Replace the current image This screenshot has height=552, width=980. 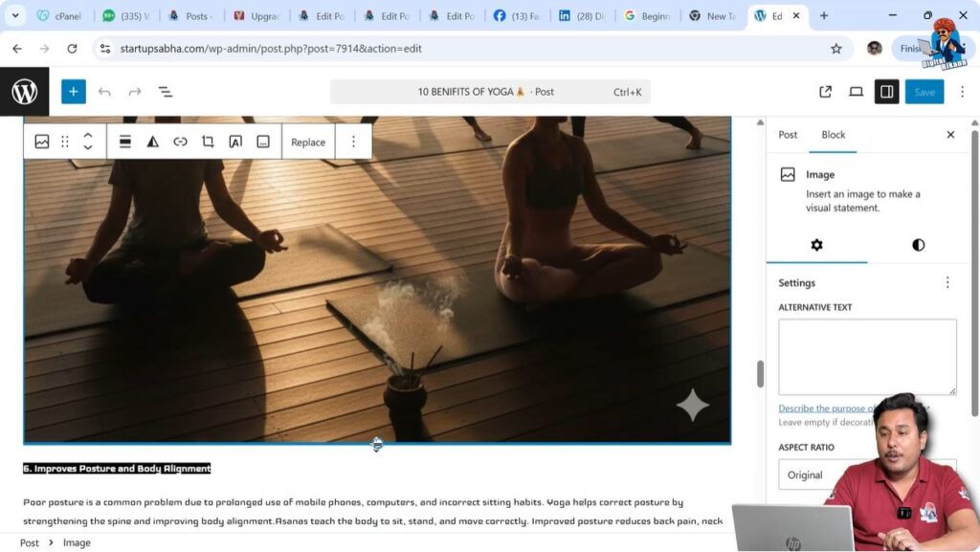[x=308, y=142]
